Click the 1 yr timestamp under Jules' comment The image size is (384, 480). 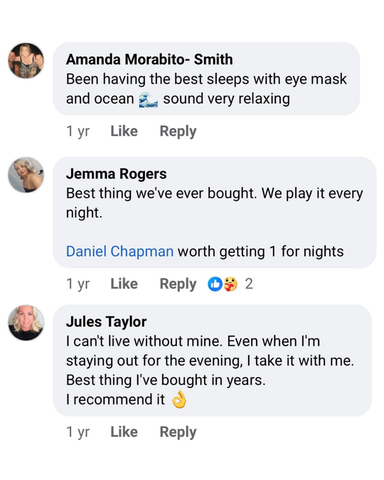[x=78, y=432]
